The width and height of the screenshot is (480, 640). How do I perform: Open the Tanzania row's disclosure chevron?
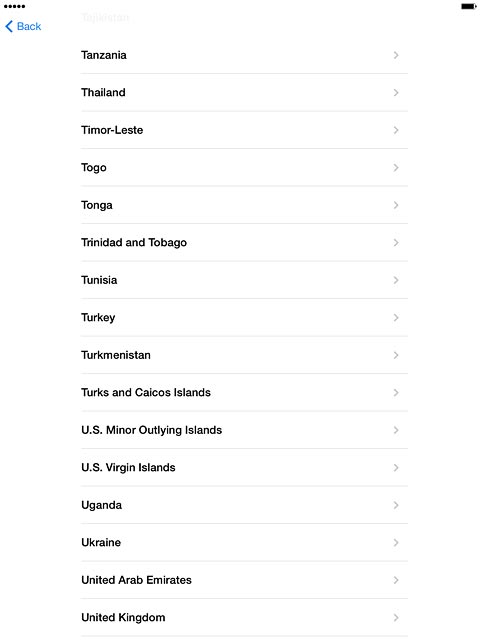[396, 55]
